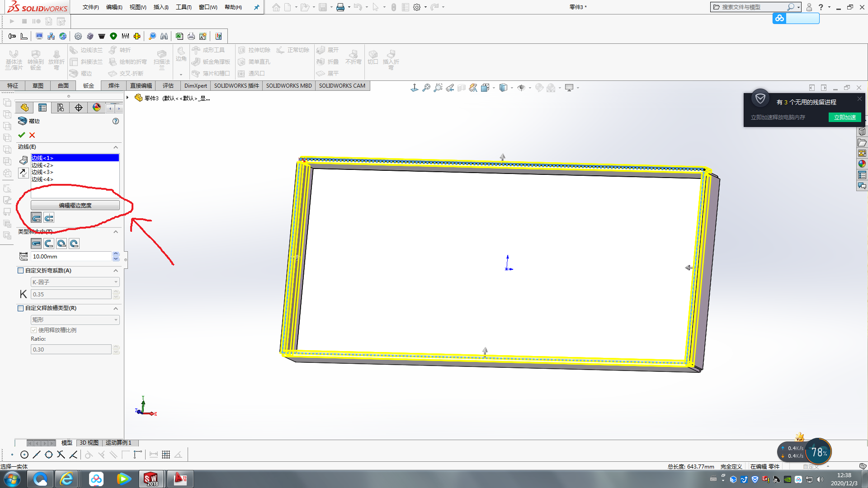
Task: Select 边线<3> in the edge list
Action: (x=42, y=172)
